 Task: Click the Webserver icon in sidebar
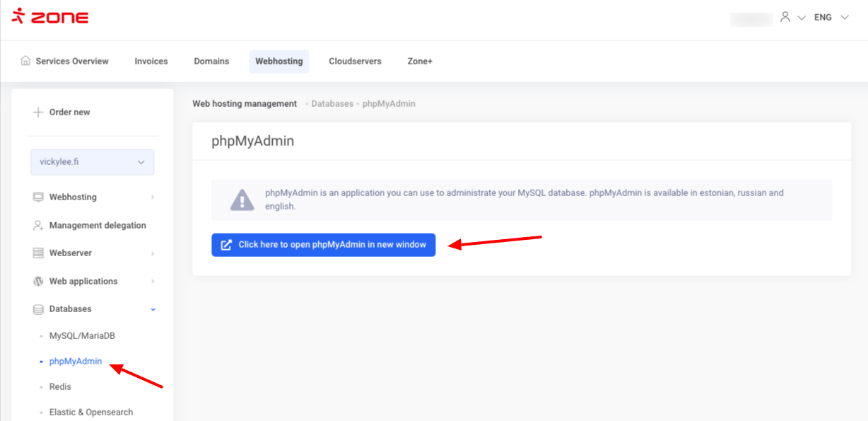click(x=38, y=253)
